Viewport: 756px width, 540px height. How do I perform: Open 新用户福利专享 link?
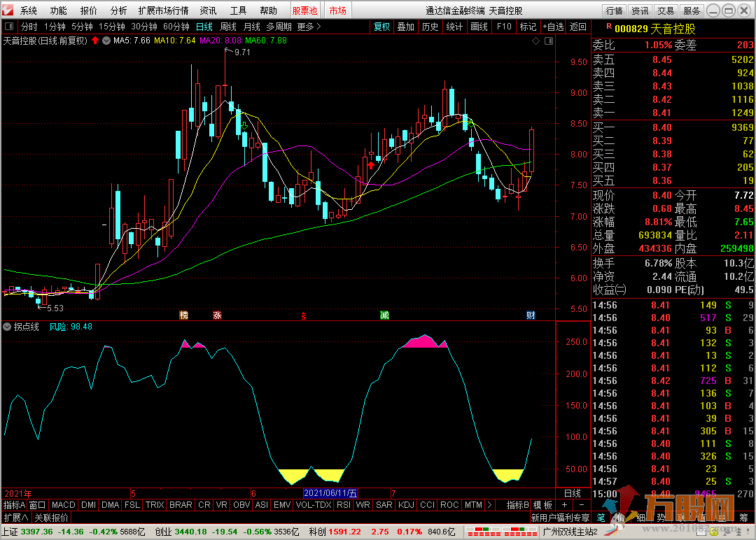[560, 518]
